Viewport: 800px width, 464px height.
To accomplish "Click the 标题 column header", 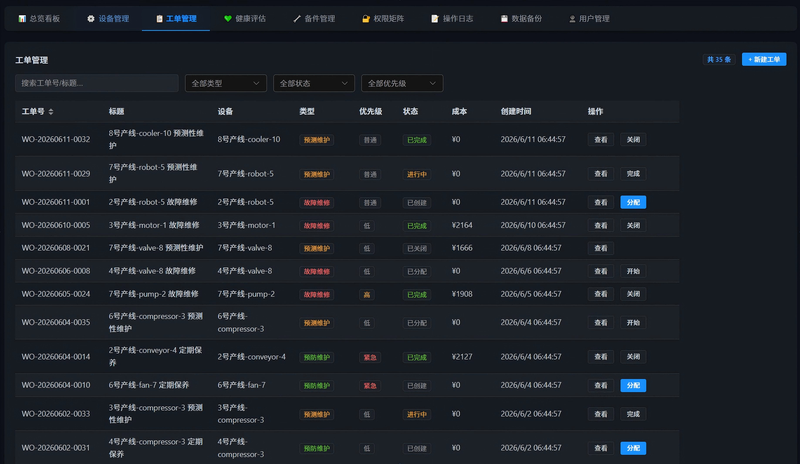I will pyautogui.click(x=116, y=112).
